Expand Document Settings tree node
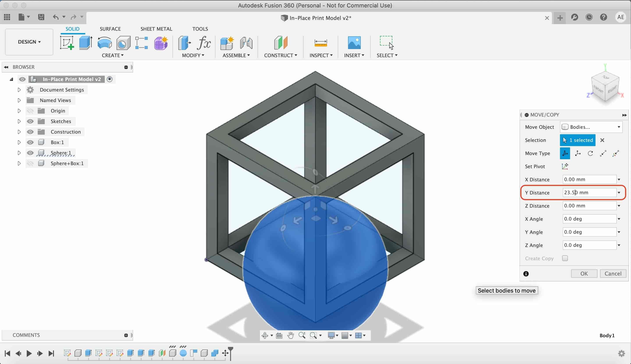This screenshot has height=364, width=631. coord(19,90)
